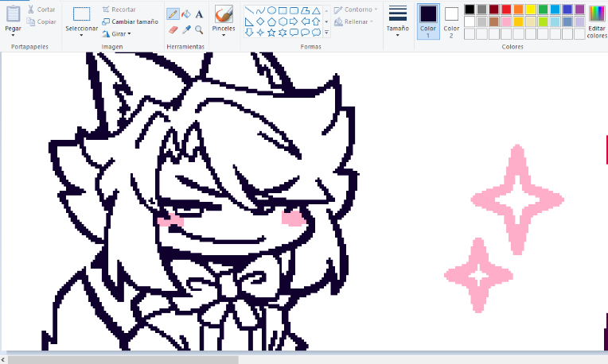Viewport: 608px width, 364px height.
Task: Choose the Hexagon shape
Action: point(283,21)
